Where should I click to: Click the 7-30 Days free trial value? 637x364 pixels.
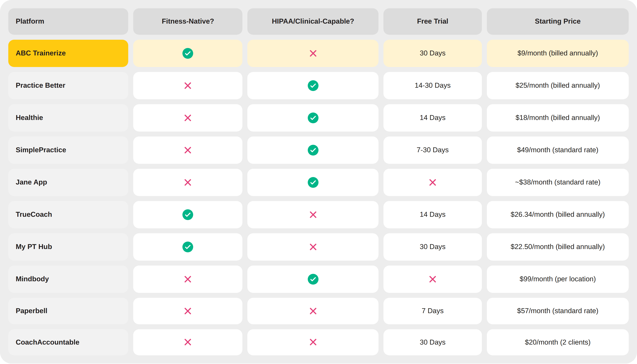click(432, 150)
